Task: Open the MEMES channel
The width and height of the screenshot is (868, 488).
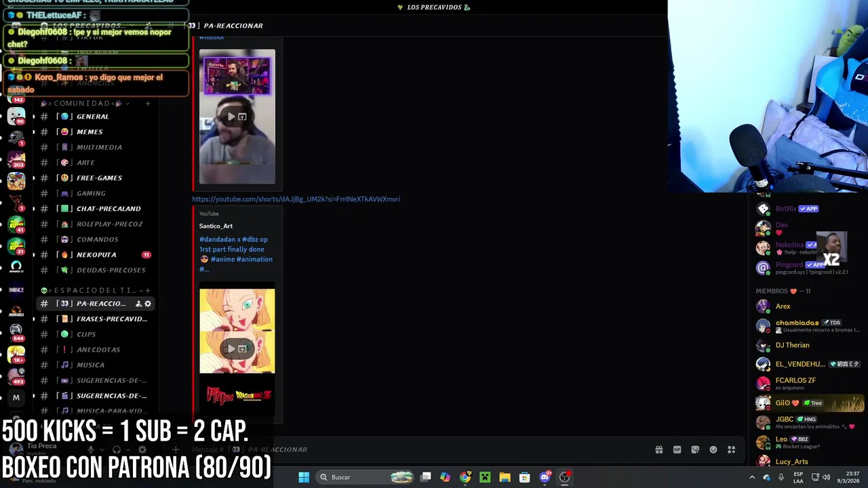Action: 95,131
